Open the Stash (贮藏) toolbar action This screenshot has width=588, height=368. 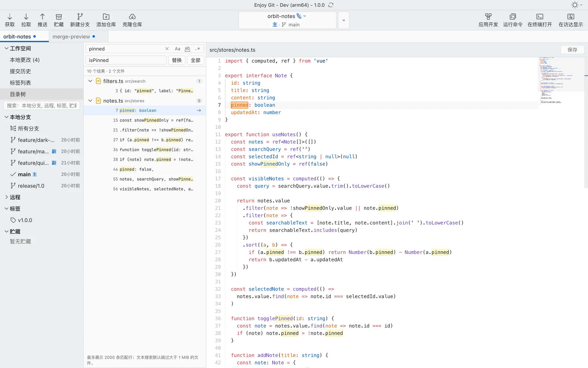pyautogui.click(x=59, y=20)
